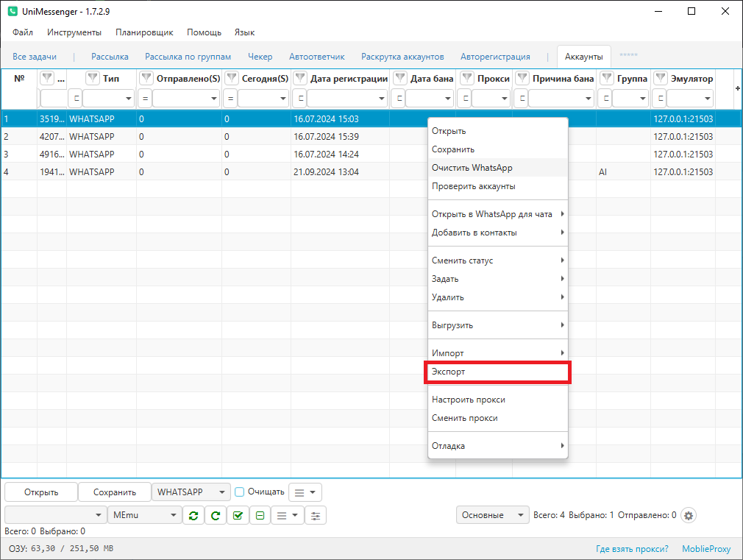Click the green checkmark select-all icon
Image resolution: width=743 pixels, height=560 pixels.
point(237,516)
